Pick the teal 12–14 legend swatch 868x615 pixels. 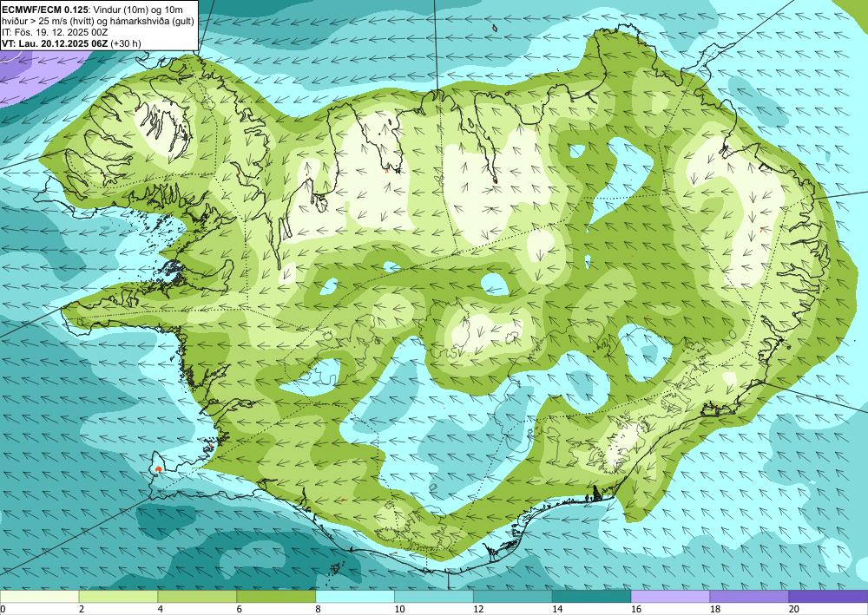point(513,597)
